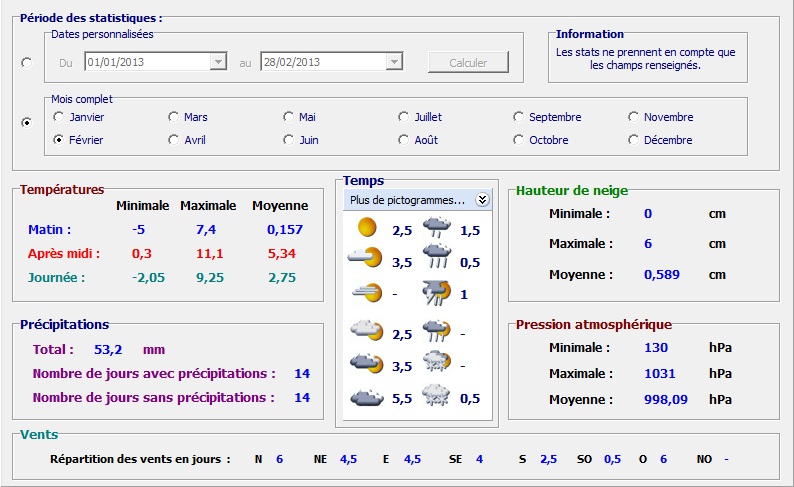Choose the Mai month option

[289, 117]
